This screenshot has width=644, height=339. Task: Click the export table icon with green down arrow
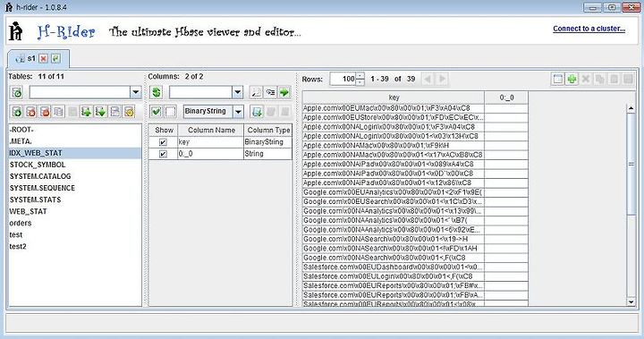[100, 111]
